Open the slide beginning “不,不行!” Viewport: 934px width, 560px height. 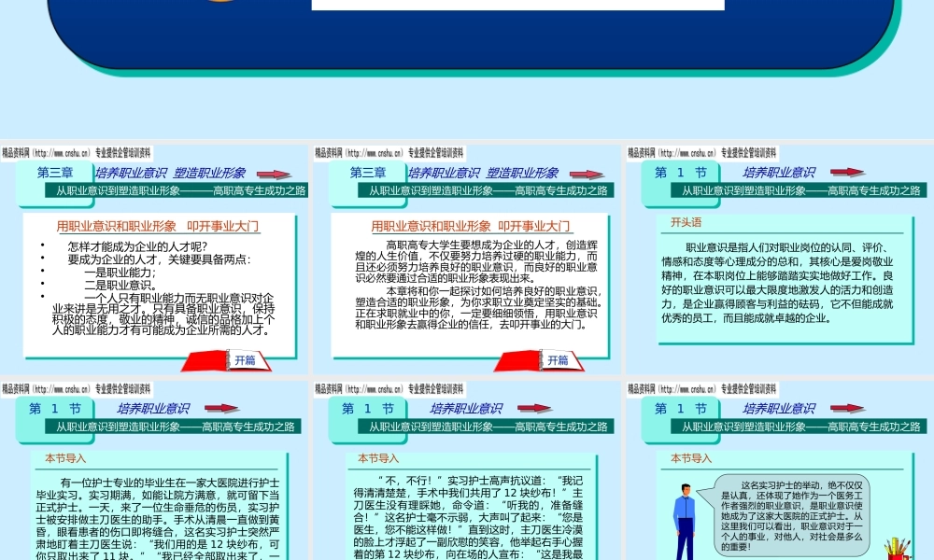(468, 470)
